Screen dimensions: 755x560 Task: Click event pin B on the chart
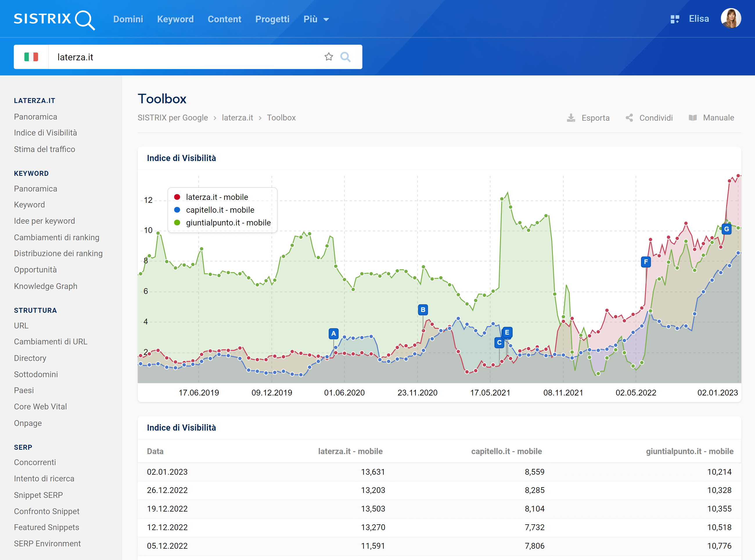click(x=423, y=310)
